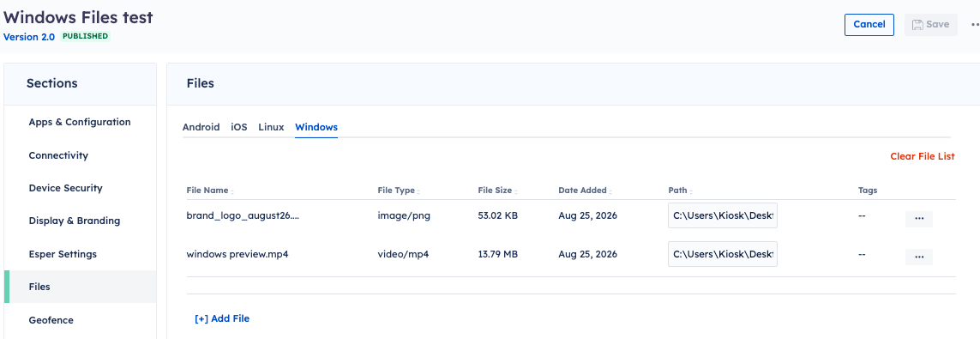980x339 pixels.
Task: Click the Tags column header
Action: click(x=868, y=191)
